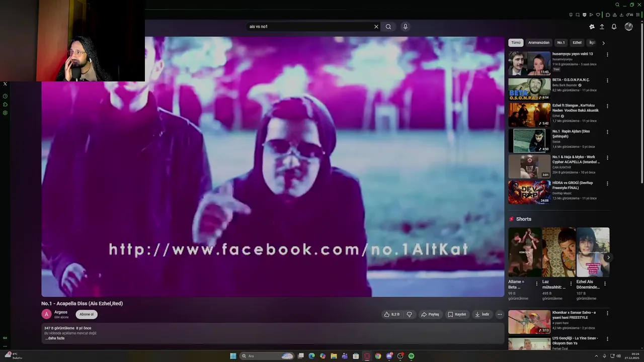Open Opera pinboard pin icon
This screenshot has height=362, width=644.
pyautogui.click(x=571, y=15)
